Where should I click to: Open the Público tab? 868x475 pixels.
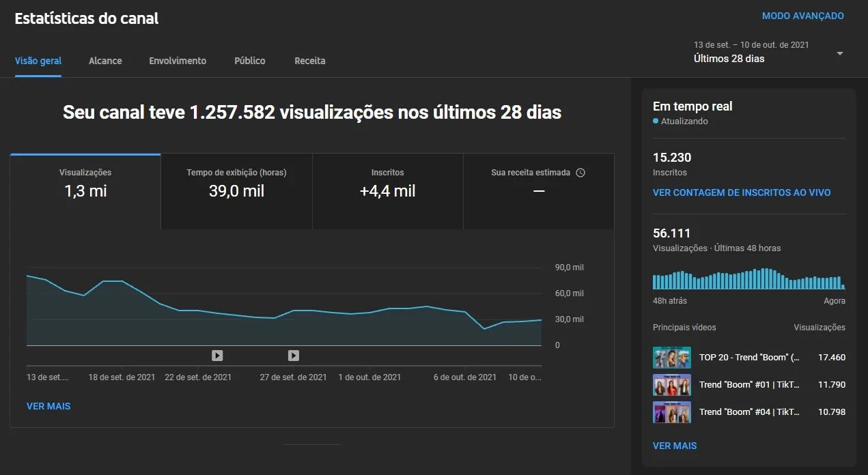point(250,61)
